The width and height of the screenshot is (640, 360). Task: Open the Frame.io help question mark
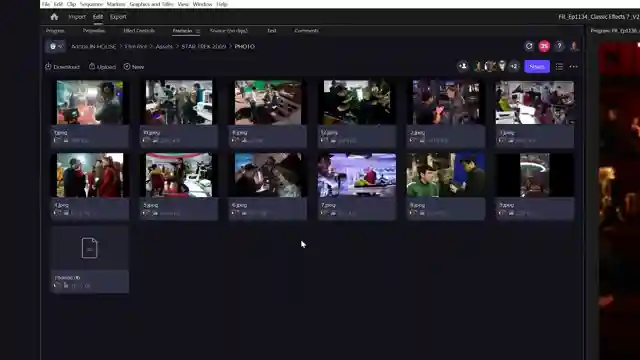point(559,46)
